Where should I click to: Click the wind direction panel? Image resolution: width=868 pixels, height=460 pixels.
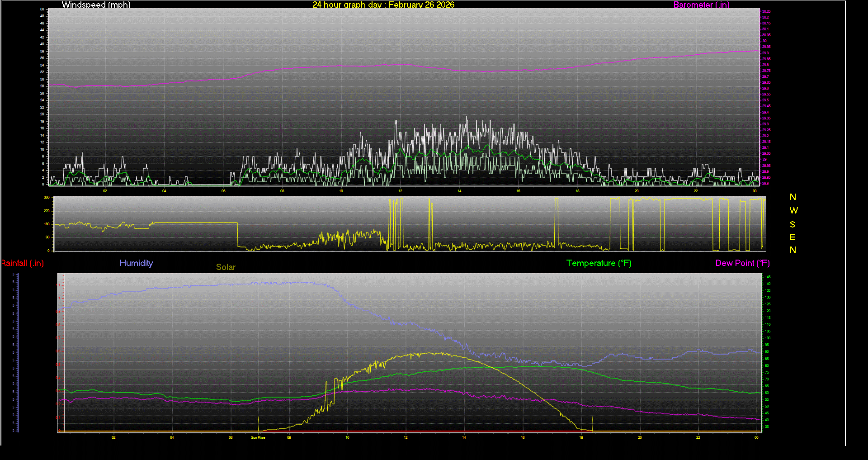click(x=407, y=224)
